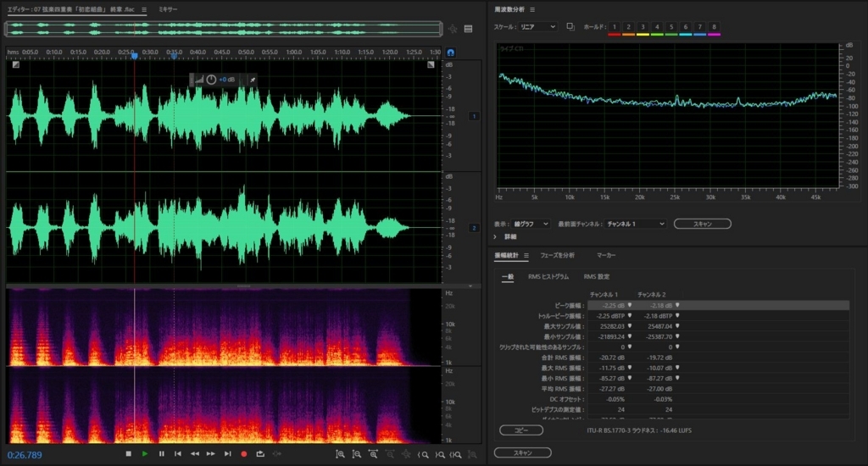Select the 一般 sub-tab
Screen dimensions: 868x466
click(508, 277)
